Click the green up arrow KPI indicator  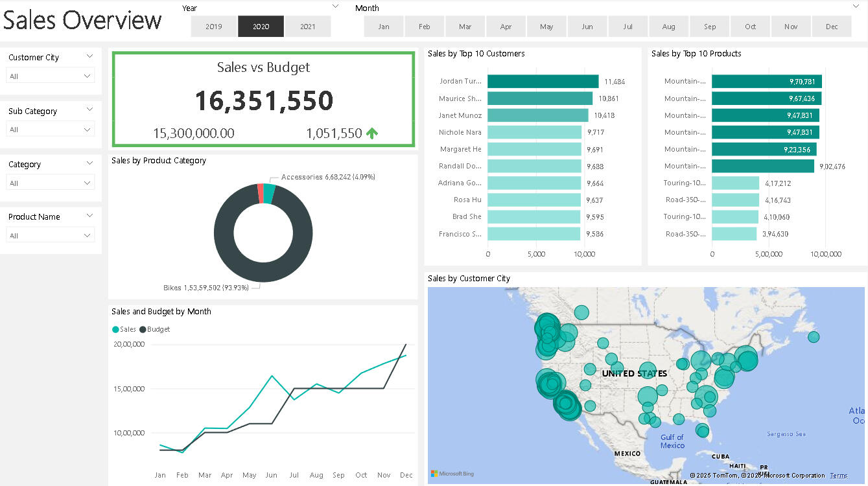(x=372, y=133)
